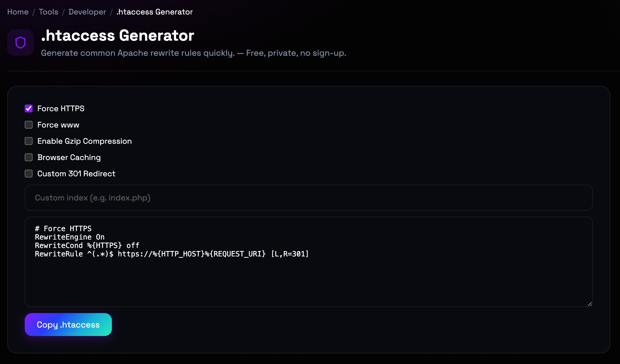The height and width of the screenshot is (364, 620).
Task: Click the .htaccess Generator page heading
Action: pos(118,36)
